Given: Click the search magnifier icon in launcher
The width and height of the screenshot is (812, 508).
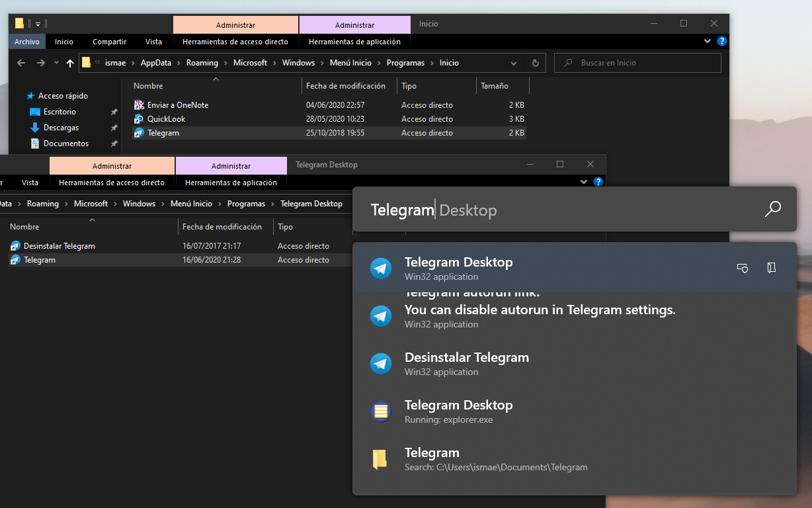Looking at the screenshot, I should (x=772, y=210).
